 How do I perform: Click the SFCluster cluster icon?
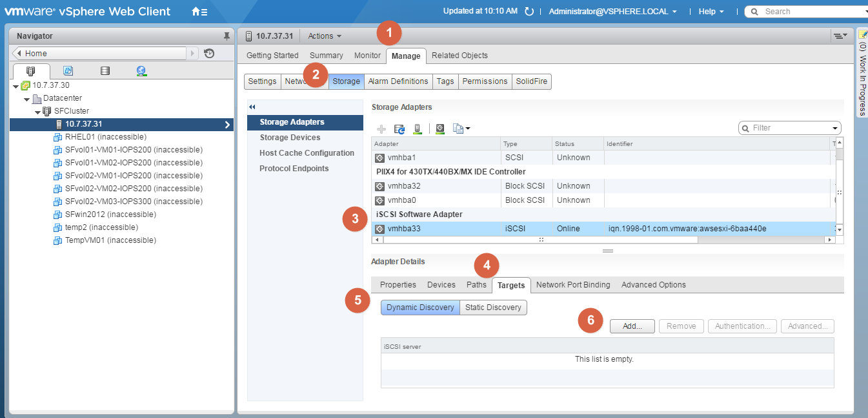(x=47, y=111)
